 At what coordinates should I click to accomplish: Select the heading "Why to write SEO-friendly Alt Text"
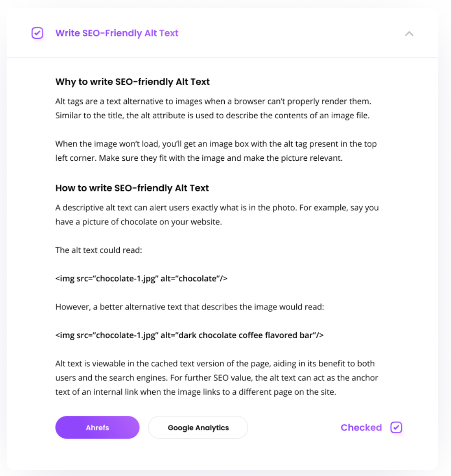tap(133, 82)
